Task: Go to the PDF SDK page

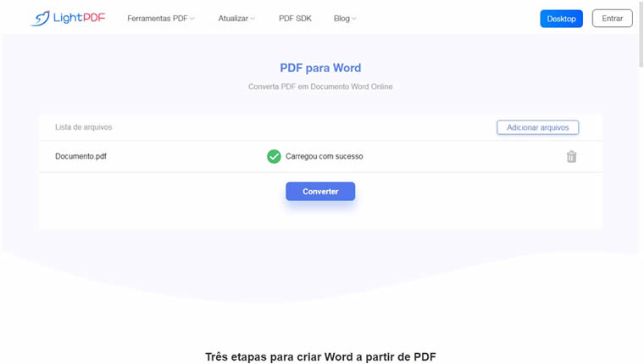Action: 295,19
